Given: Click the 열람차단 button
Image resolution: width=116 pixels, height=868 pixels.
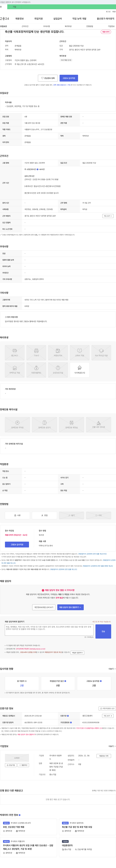Looking at the screenshot, I should point(23,765).
